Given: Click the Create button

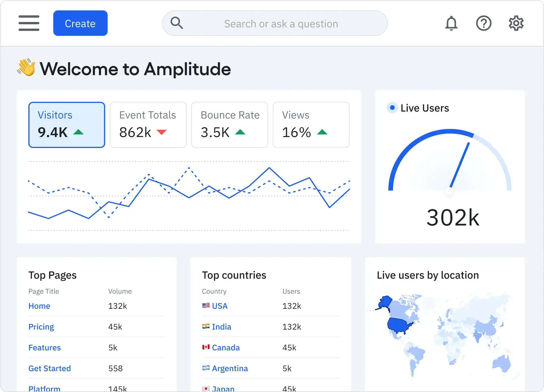Looking at the screenshot, I should pos(80,23).
